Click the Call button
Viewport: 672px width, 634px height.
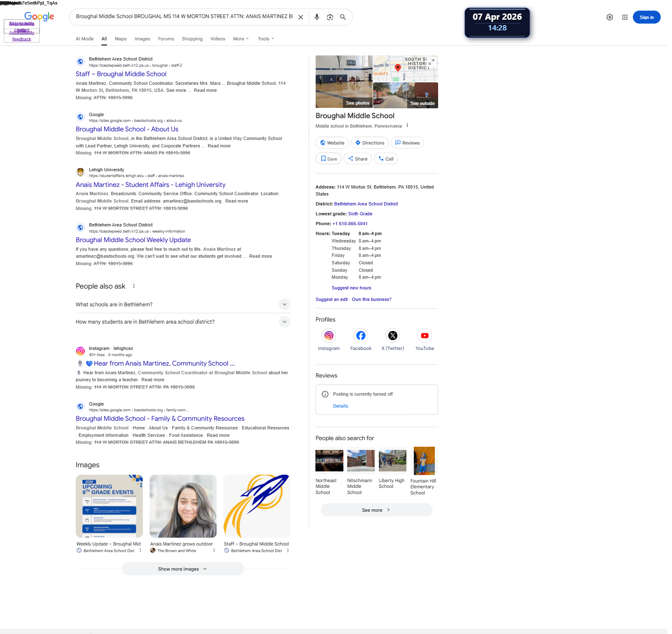pos(386,159)
